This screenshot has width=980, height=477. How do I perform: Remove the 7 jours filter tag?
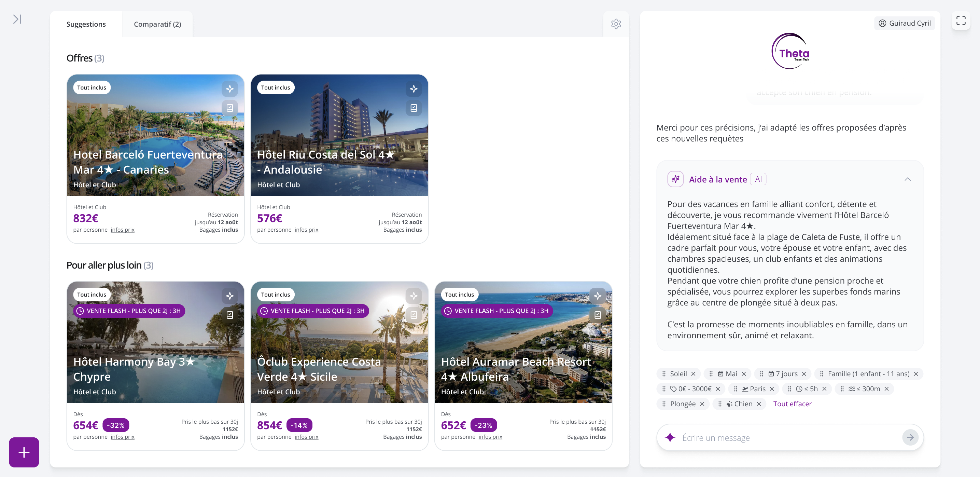click(x=804, y=374)
